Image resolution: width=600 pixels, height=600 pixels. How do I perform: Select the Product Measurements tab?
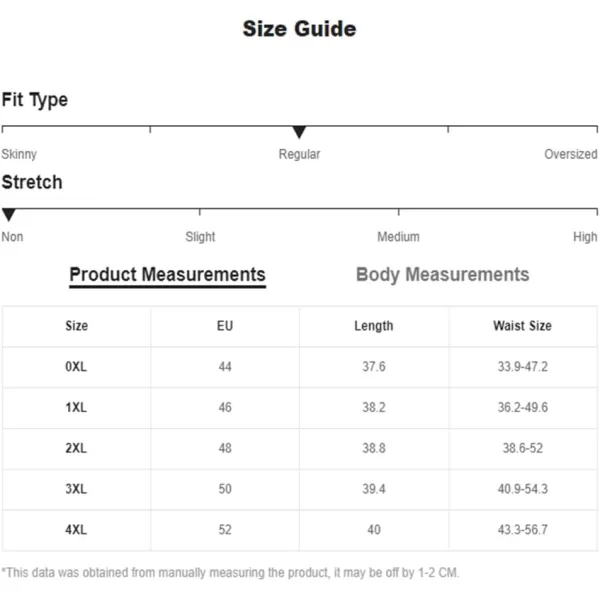coord(168,276)
